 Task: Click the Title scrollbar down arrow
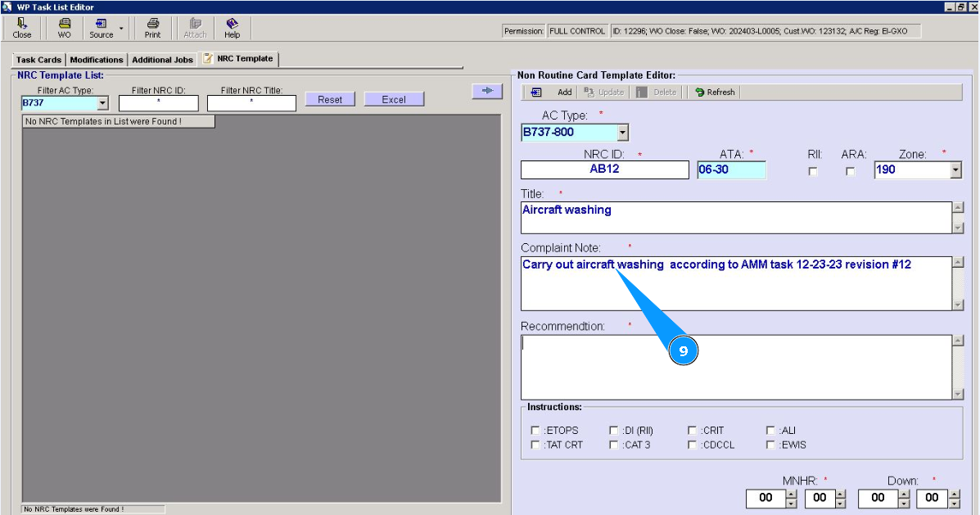coord(958,228)
